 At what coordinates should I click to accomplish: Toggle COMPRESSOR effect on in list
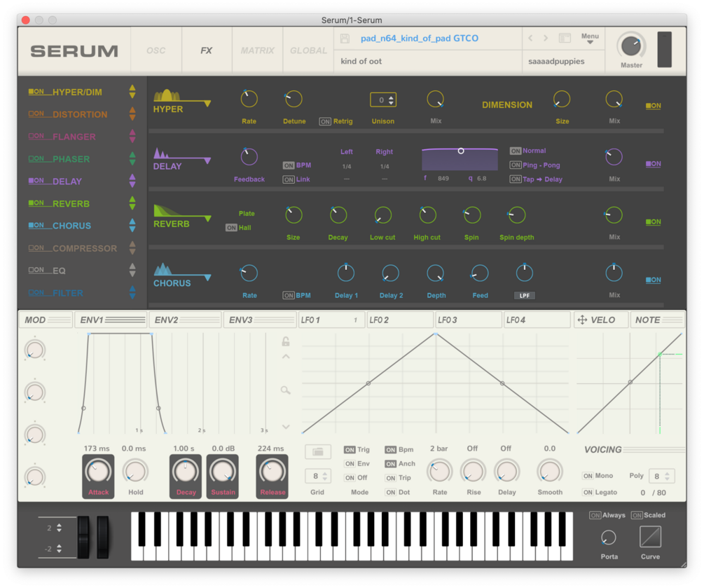point(36,248)
